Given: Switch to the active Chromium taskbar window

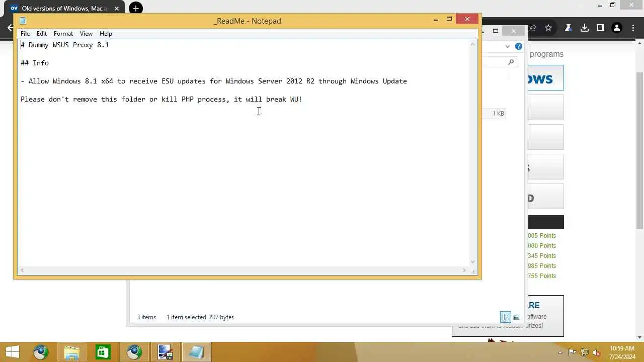Looking at the screenshot, I should (134, 352).
